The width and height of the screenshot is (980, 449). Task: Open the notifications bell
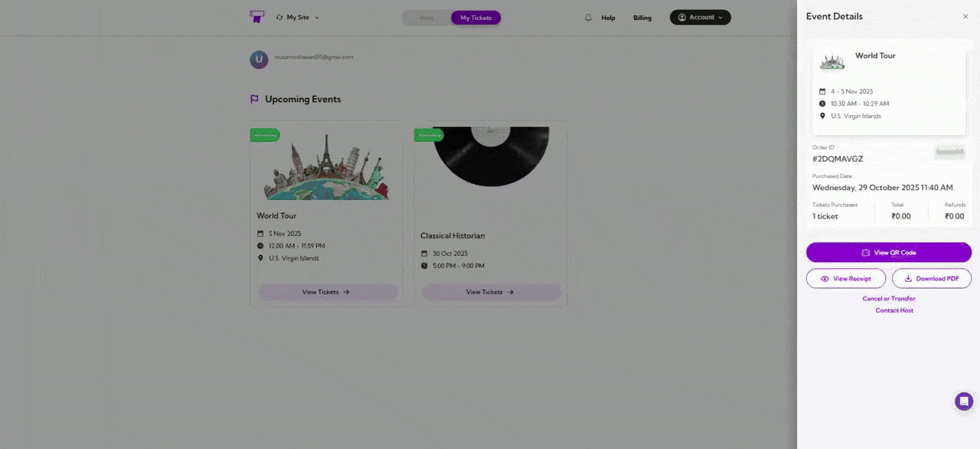pos(588,17)
